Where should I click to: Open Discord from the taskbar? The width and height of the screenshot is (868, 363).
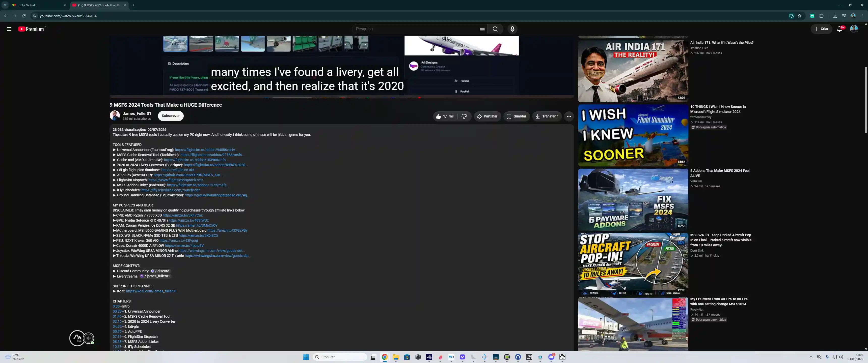[551, 357]
